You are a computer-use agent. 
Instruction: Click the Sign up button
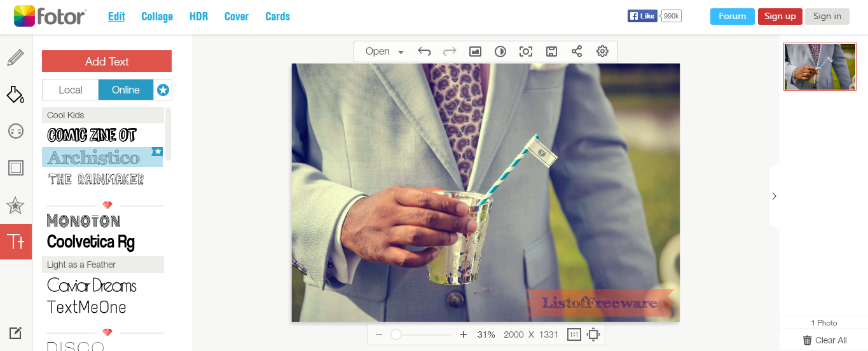(x=780, y=17)
